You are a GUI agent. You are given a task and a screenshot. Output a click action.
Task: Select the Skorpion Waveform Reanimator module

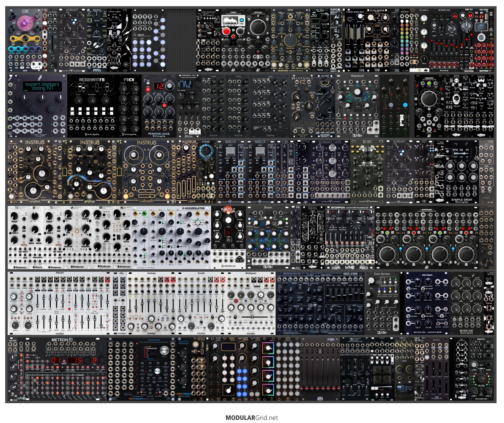(x=350, y=237)
